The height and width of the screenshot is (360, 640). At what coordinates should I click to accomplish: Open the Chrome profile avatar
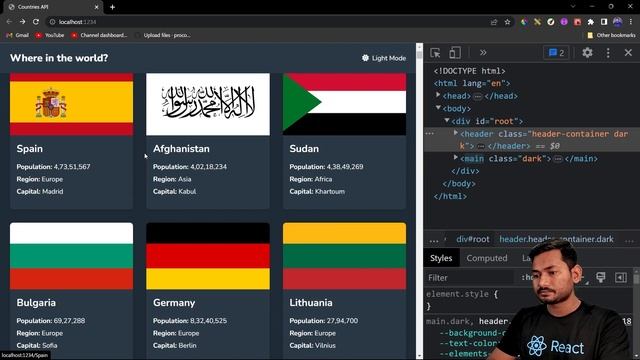618,22
